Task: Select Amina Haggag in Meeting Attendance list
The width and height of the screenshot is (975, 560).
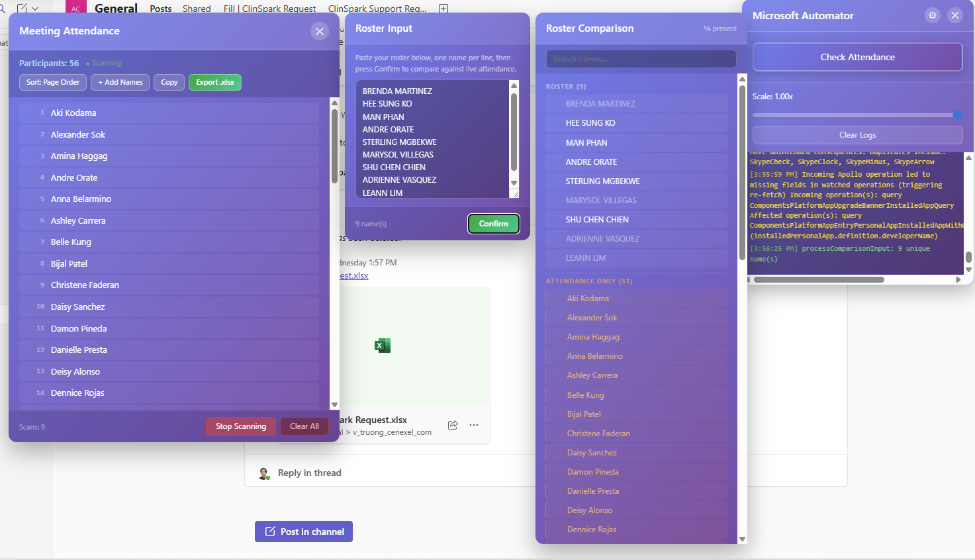Action: point(169,156)
